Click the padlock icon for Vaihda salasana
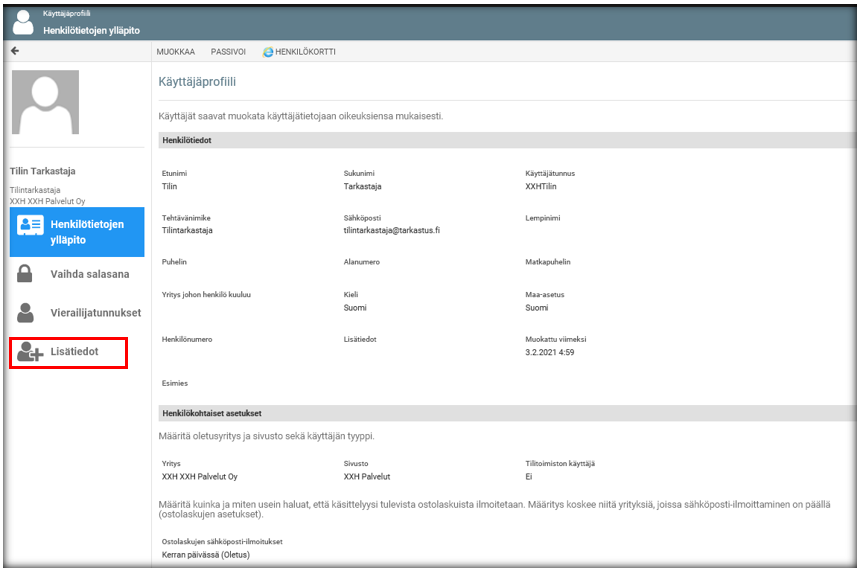This screenshot has width=861, height=572. [x=26, y=273]
